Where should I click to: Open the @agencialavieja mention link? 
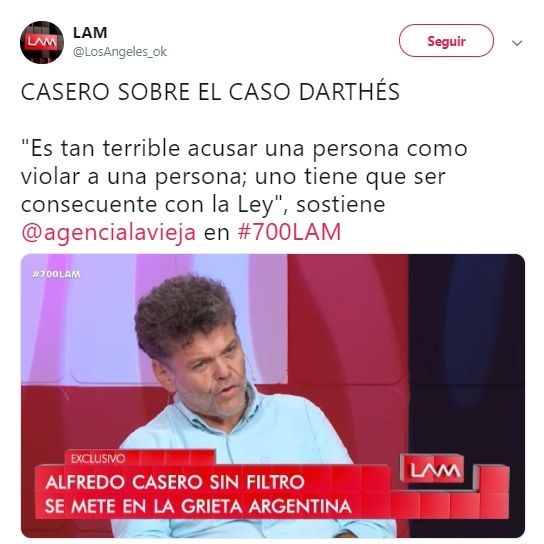point(108,232)
